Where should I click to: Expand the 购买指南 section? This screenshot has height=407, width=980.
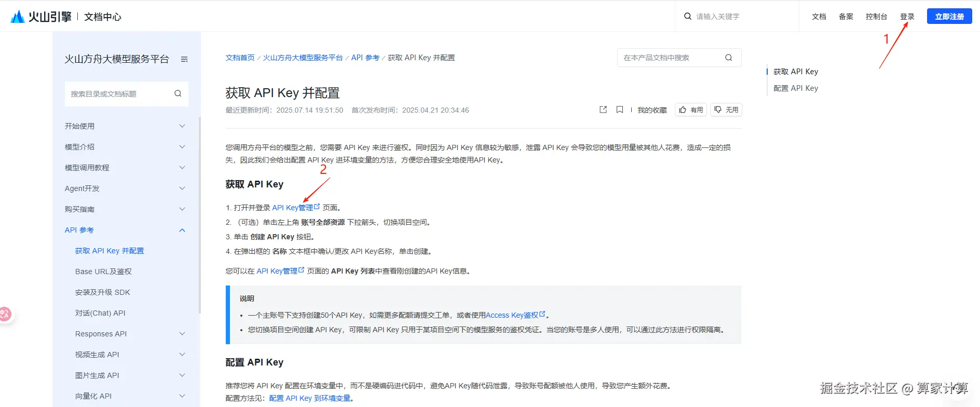[x=182, y=209]
